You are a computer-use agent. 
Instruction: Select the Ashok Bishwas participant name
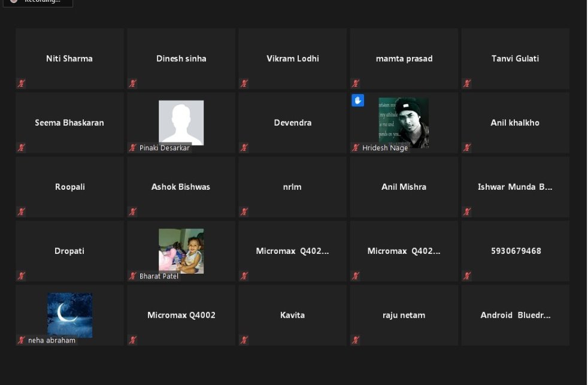tap(181, 187)
